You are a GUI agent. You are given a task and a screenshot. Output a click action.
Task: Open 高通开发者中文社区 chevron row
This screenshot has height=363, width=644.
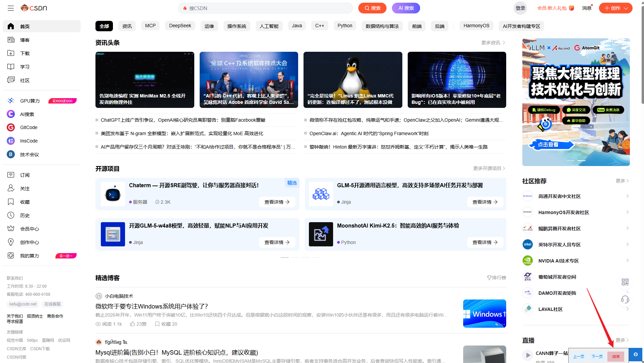tap(576, 196)
